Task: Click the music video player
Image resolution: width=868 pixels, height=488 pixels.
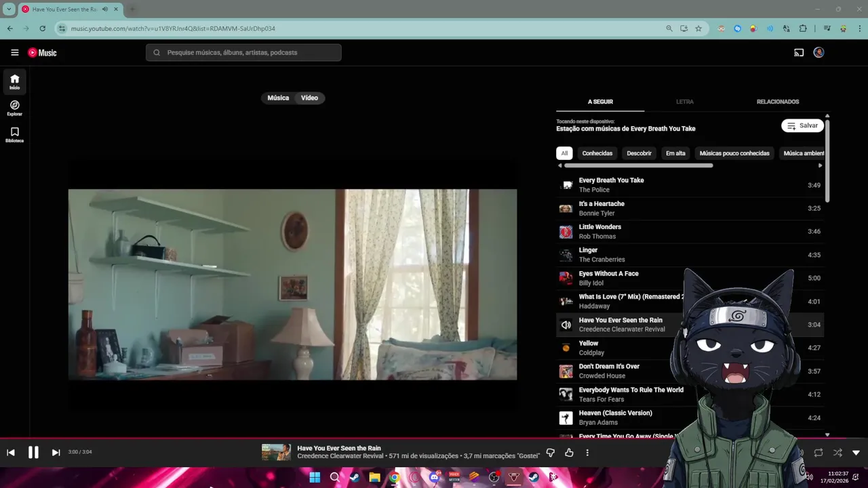Action: 292,285
